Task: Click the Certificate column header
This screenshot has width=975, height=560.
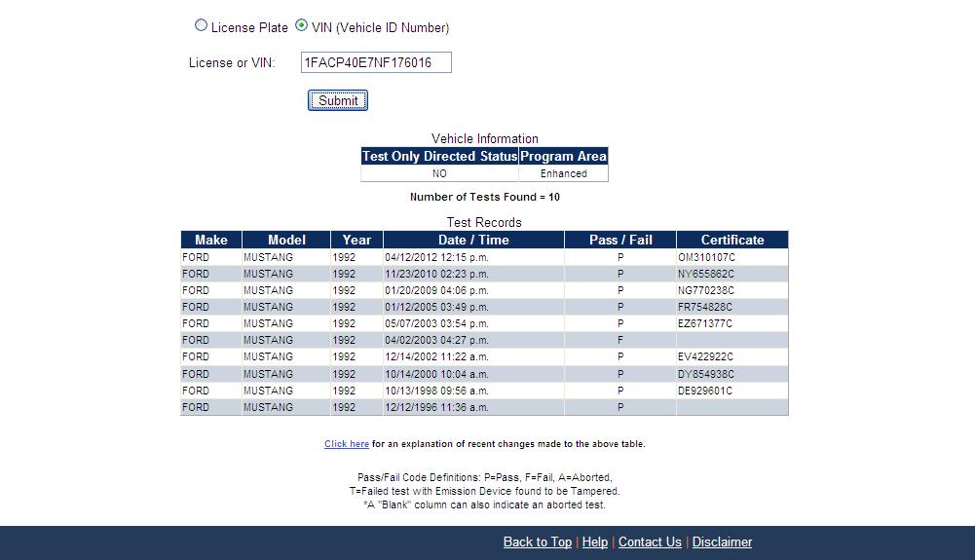Action: pos(732,240)
